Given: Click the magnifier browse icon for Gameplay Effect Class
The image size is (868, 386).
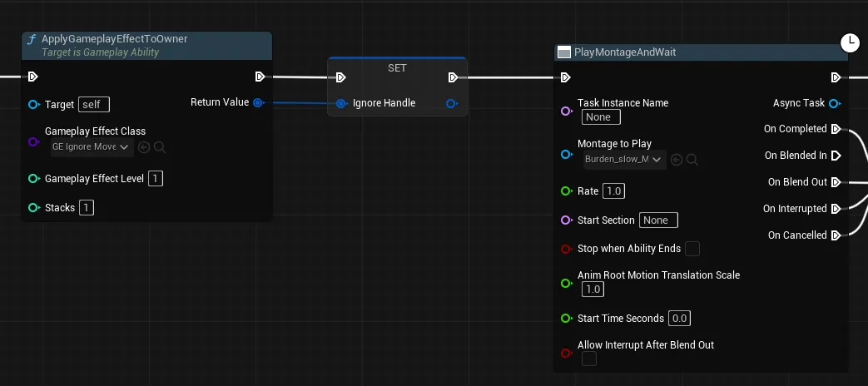Looking at the screenshot, I should [160, 147].
